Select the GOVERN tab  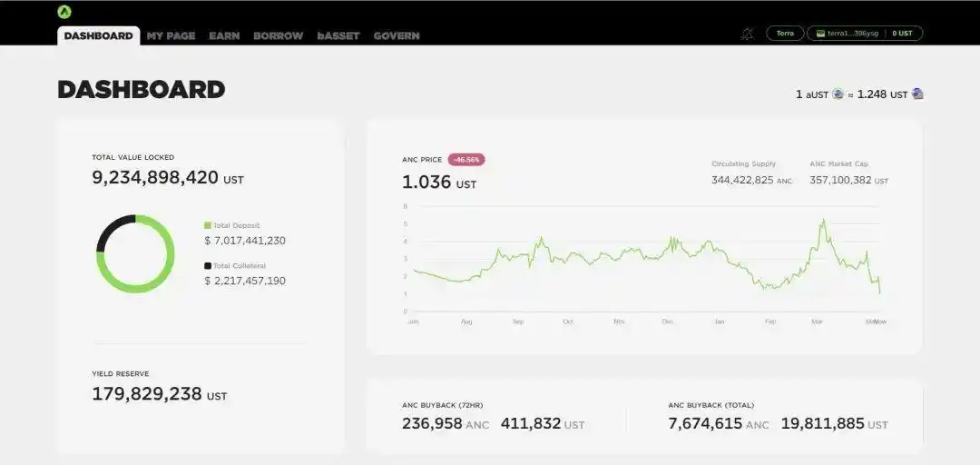397,35
